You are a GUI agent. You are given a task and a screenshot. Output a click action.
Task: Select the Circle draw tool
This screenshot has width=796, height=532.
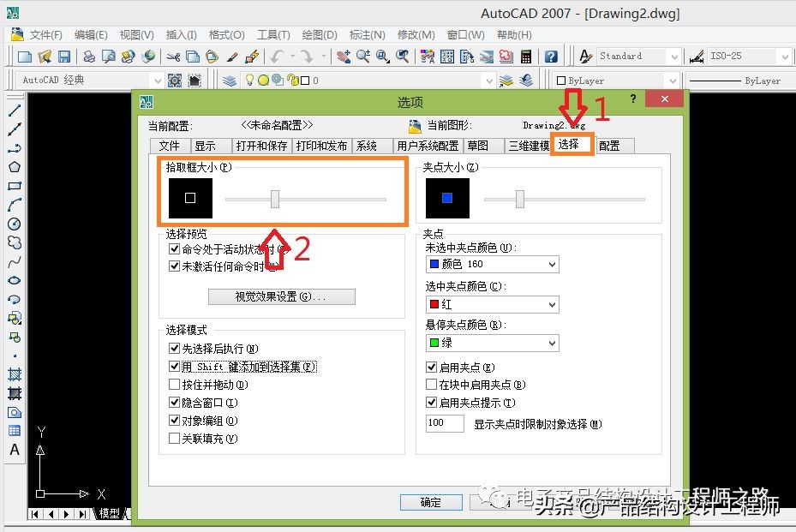click(x=15, y=224)
